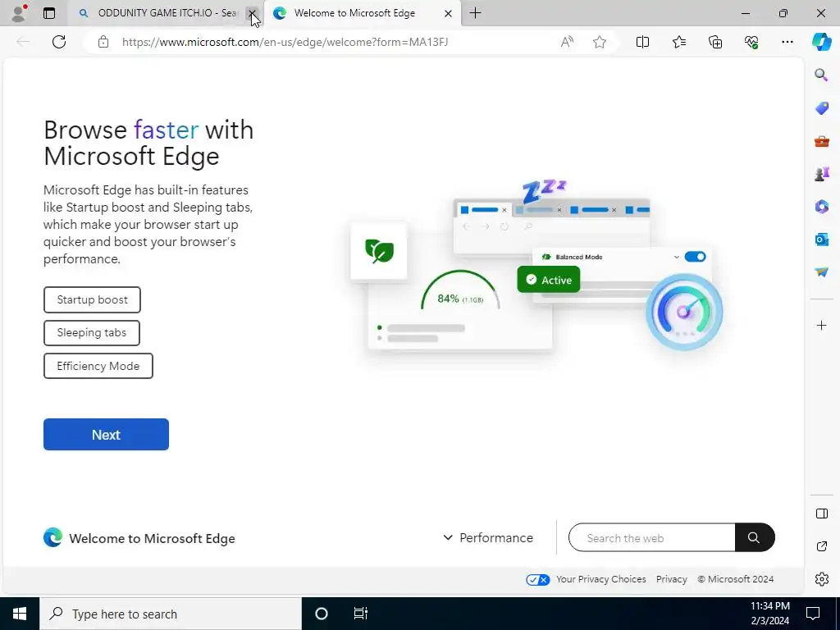Open sidebar Outlook icon
Screen dimensions: 840x630
click(x=821, y=240)
